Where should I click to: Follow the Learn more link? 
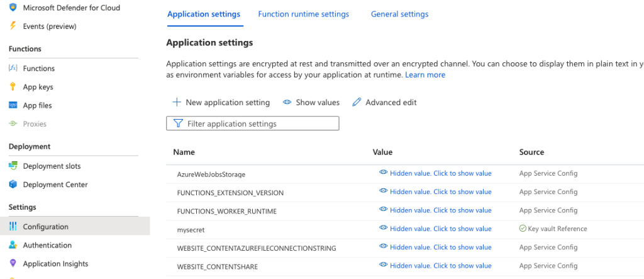tap(425, 75)
